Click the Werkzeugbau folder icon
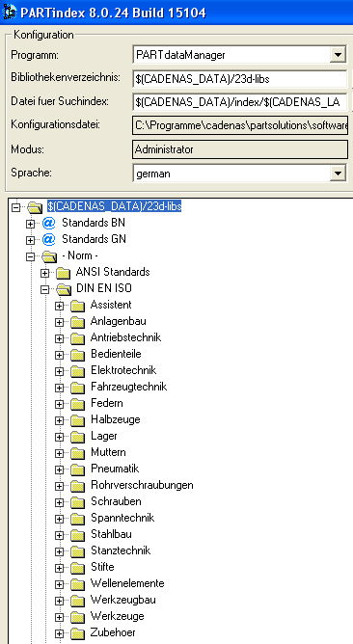Image resolution: width=353 pixels, height=644 pixels. click(x=77, y=602)
